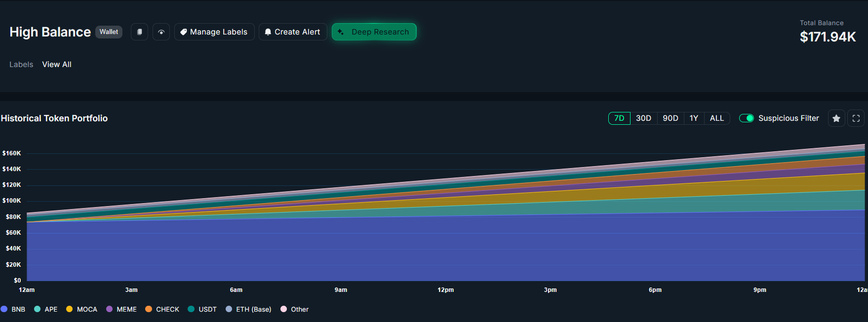Click the copy address icon

[x=139, y=32]
